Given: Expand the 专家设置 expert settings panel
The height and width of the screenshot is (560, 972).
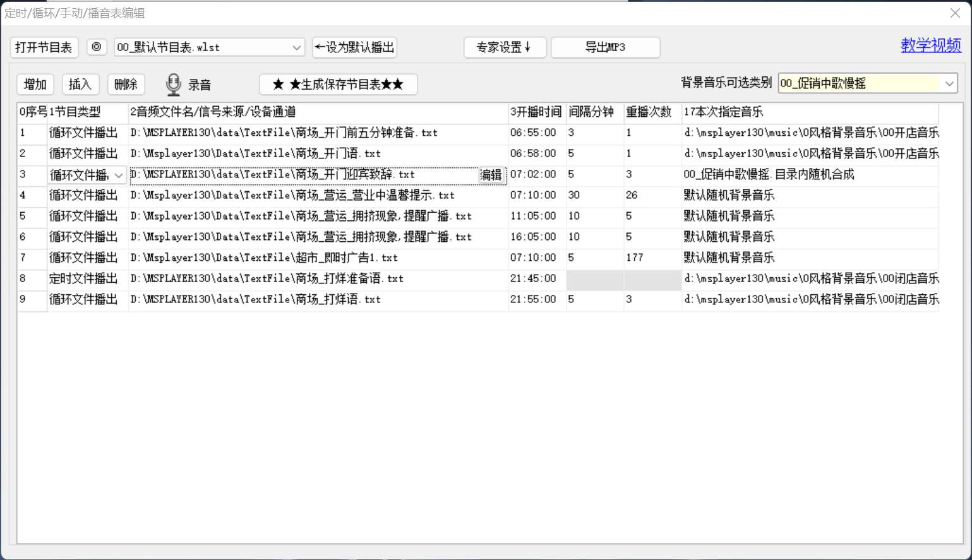Looking at the screenshot, I should [x=505, y=47].
